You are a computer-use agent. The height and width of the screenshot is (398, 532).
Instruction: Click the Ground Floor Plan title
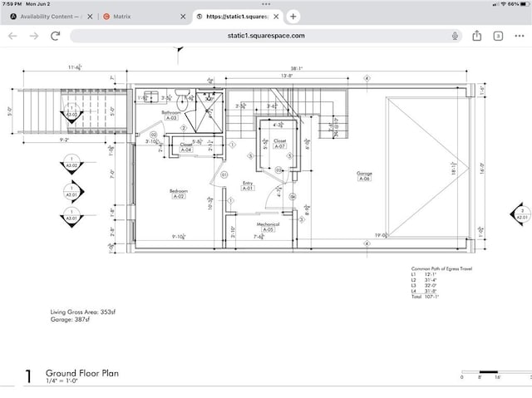(x=82, y=373)
